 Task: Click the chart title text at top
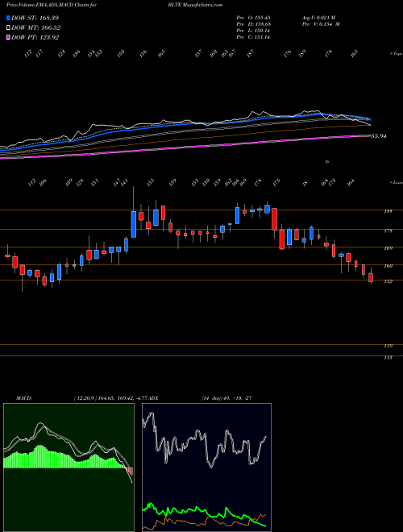(114, 5)
